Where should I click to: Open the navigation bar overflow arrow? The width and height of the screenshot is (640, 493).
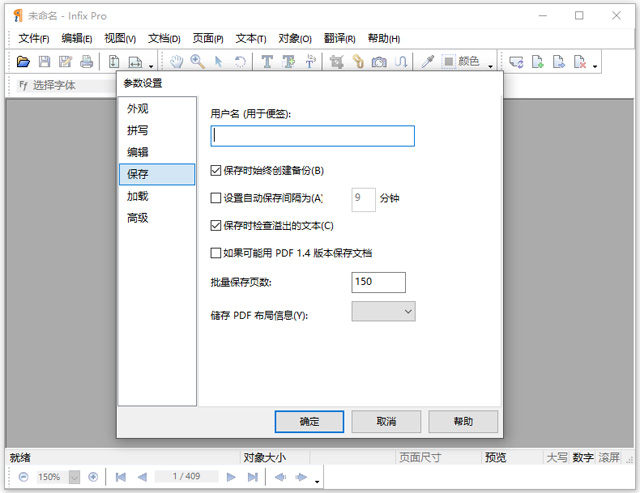click(x=317, y=482)
